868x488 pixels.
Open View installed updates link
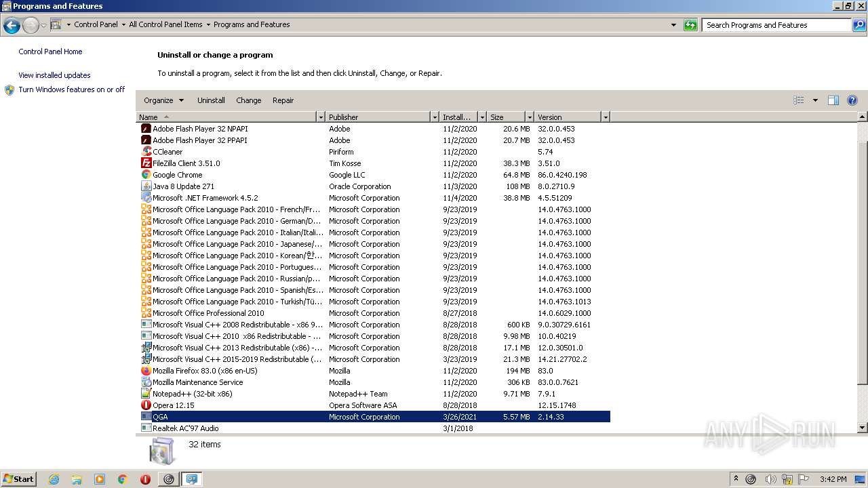(x=54, y=75)
